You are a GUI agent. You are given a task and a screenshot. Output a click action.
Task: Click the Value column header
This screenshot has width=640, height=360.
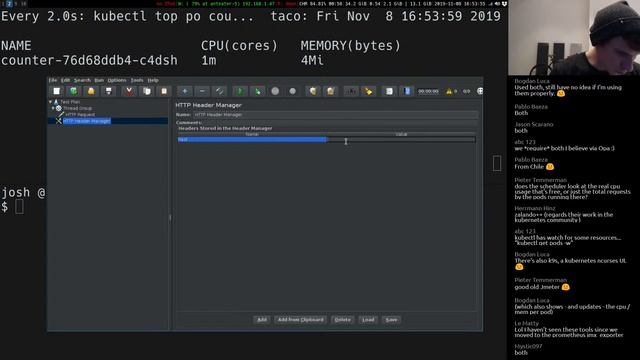click(401, 134)
